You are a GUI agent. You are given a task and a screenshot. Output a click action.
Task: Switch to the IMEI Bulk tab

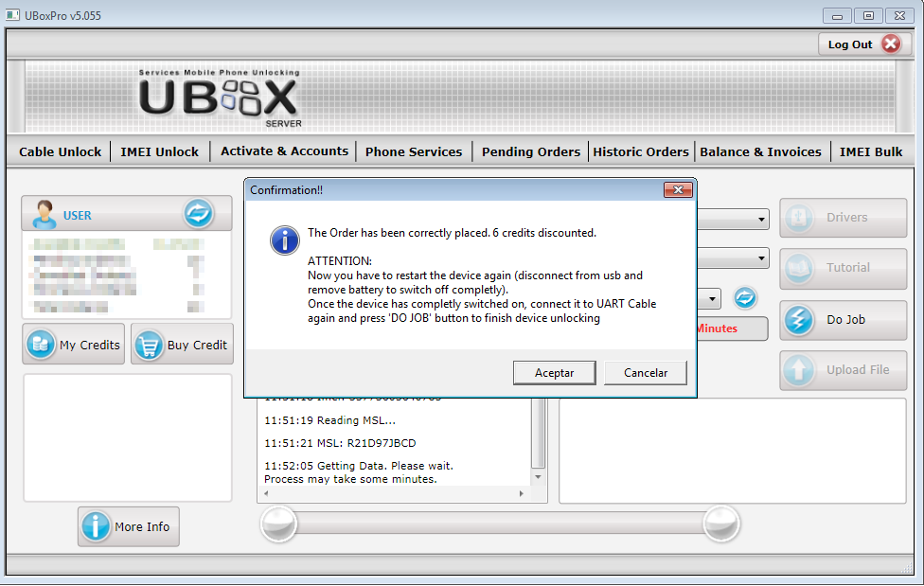871,151
